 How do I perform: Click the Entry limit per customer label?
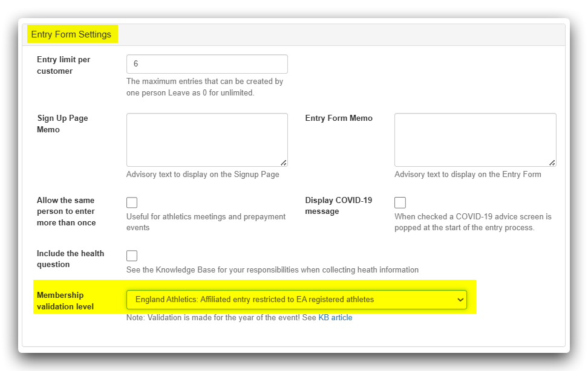click(x=64, y=65)
